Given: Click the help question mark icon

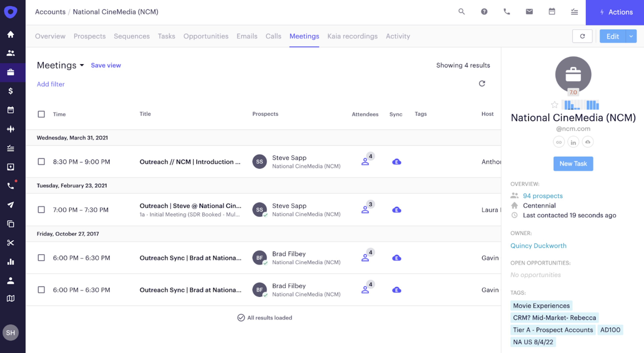Looking at the screenshot, I should click(x=484, y=12).
